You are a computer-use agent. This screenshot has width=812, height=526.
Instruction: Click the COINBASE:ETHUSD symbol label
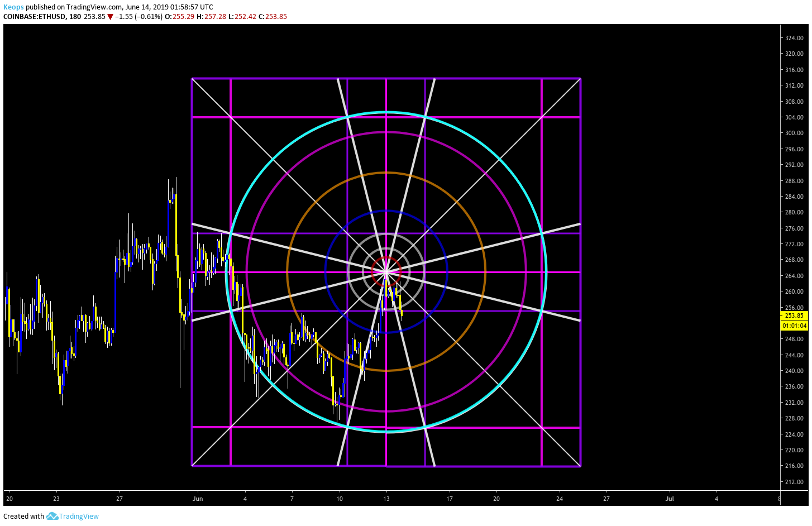click(x=35, y=17)
